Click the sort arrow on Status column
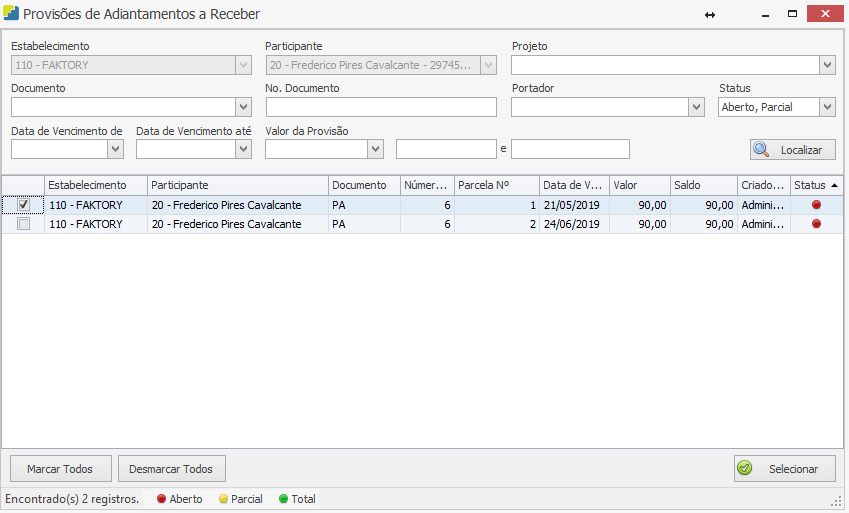 point(834,186)
